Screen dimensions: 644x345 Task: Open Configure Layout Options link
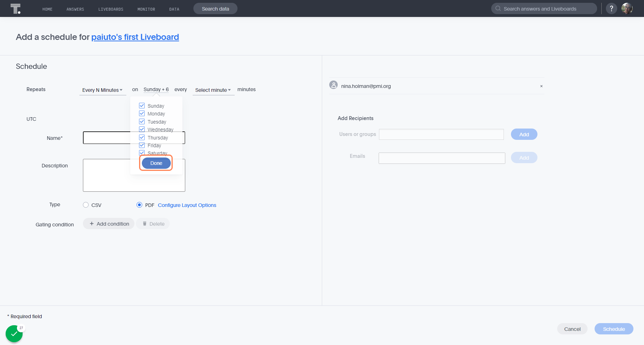(187, 205)
